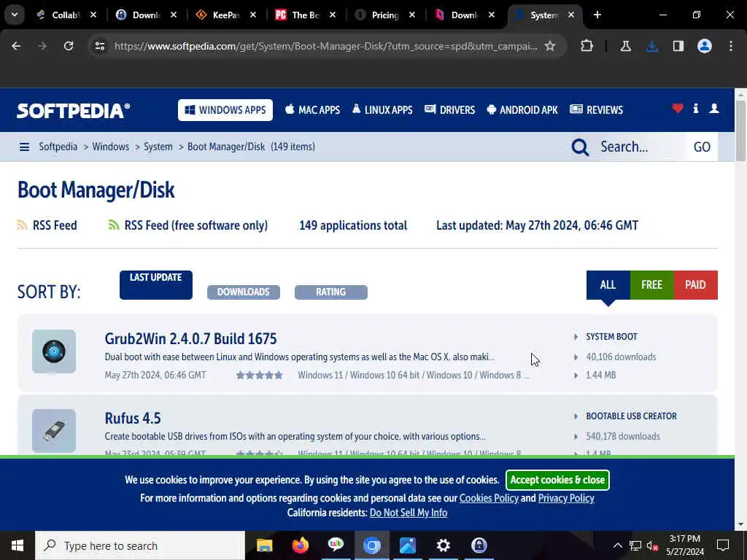Switch to the KeePass tab
747x560 pixels.
pyautogui.click(x=226, y=15)
